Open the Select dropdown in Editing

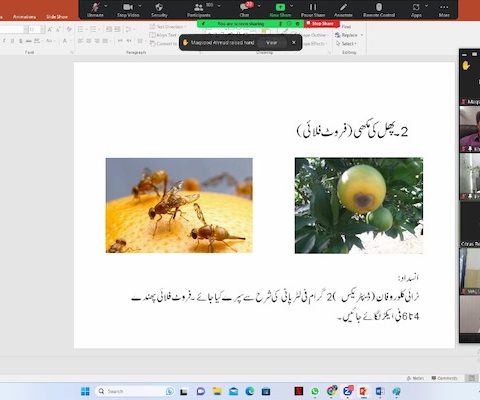[346, 44]
